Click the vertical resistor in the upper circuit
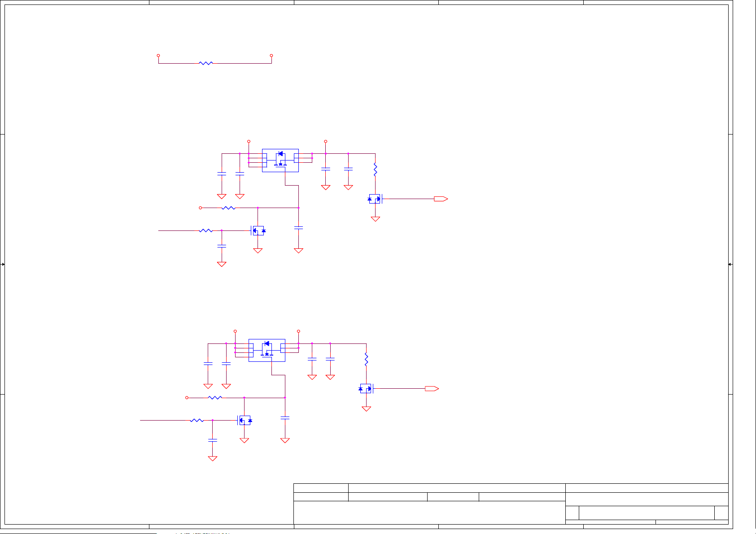 coord(375,170)
